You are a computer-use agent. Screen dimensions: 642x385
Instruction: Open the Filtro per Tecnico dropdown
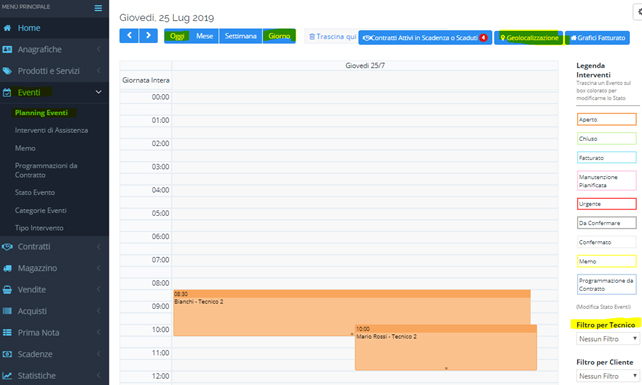[608, 339]
